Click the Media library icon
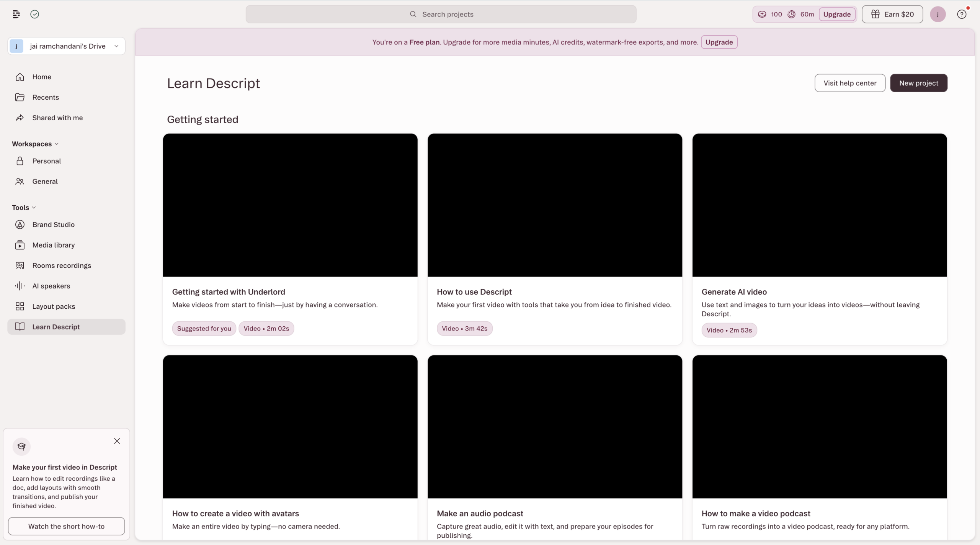 click(20, 245)
